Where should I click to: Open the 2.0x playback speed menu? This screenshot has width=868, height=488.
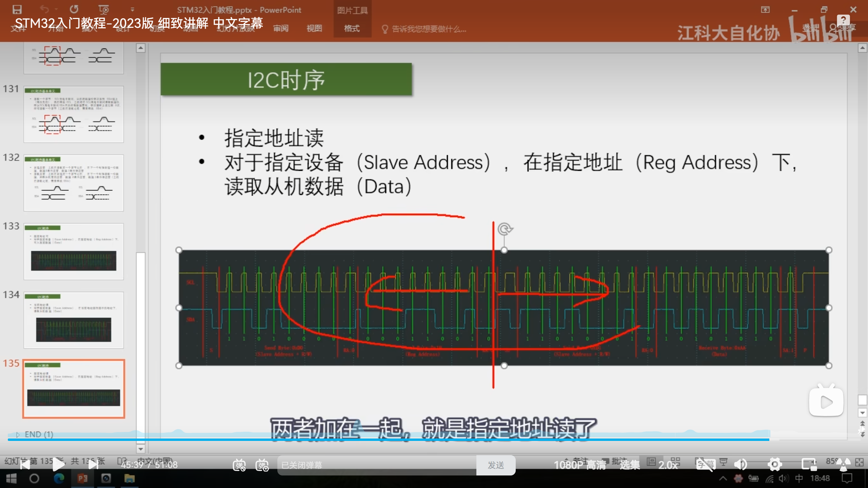tap(668, 465)
